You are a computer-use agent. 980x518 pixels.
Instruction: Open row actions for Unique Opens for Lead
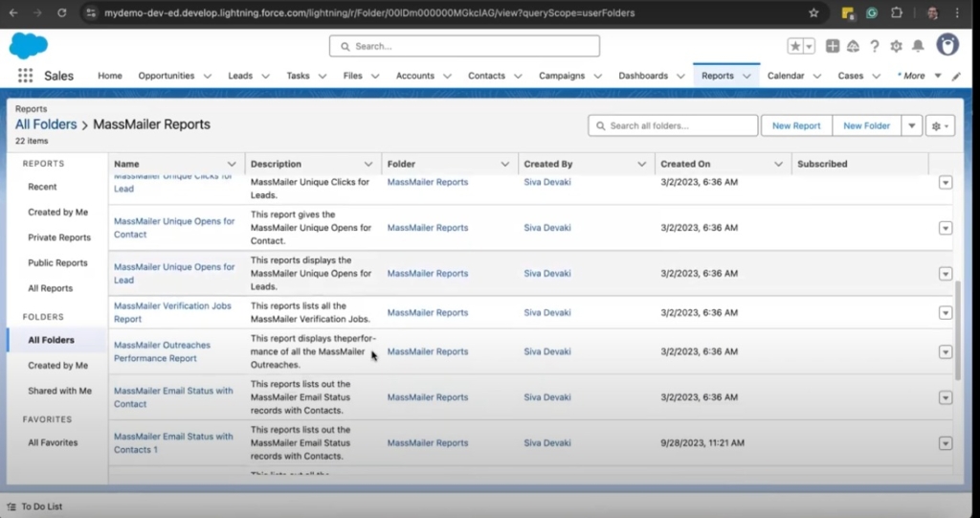click(x=945, y=274)
